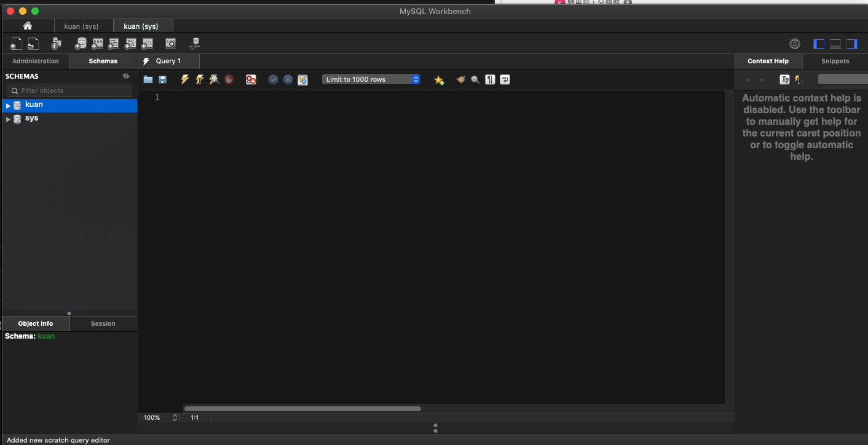Switch to the Administration tab
The height and width of the screenshot is (445, 868).
coord(36,61)
